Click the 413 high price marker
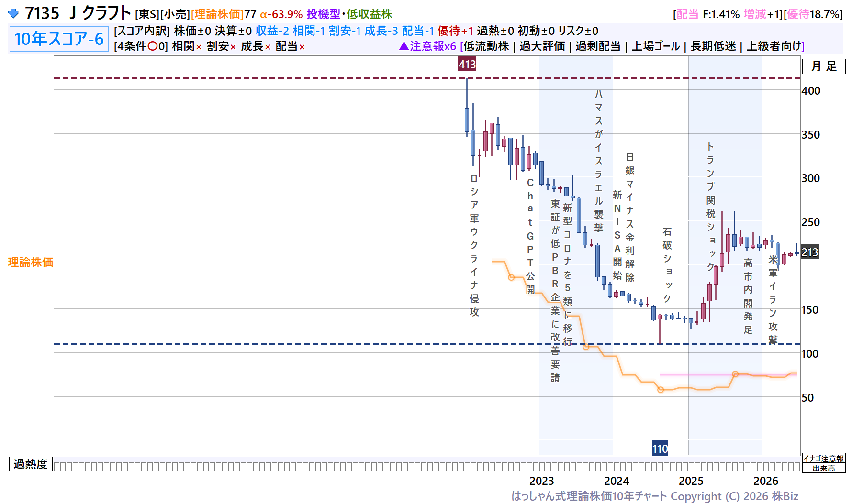Screen dimensions: 852x504 (467, 64)
